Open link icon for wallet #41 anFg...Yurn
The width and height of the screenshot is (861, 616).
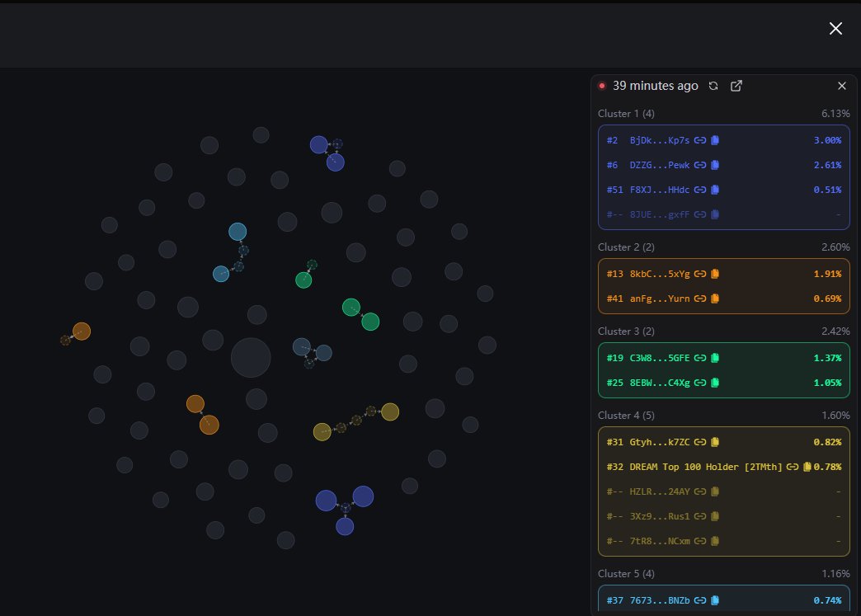pyautogui.click(x=700, y=299)
